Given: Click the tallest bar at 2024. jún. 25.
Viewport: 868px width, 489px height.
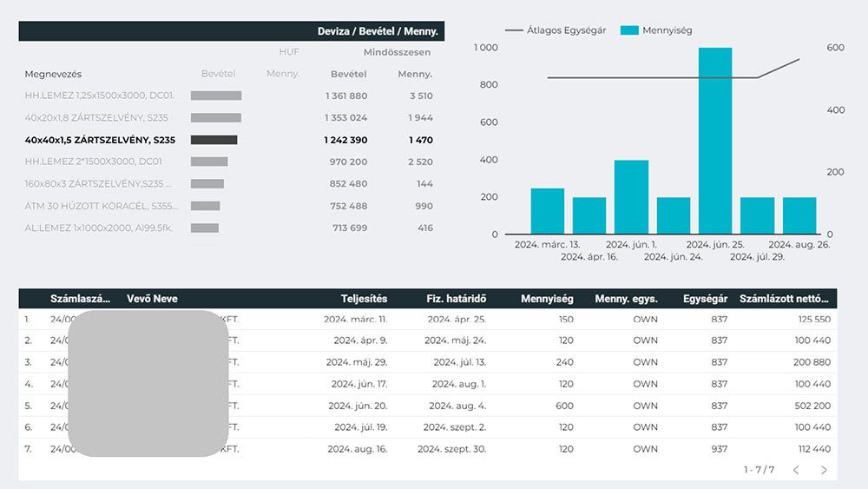Looking at the screenshot, I should point(714,141).
